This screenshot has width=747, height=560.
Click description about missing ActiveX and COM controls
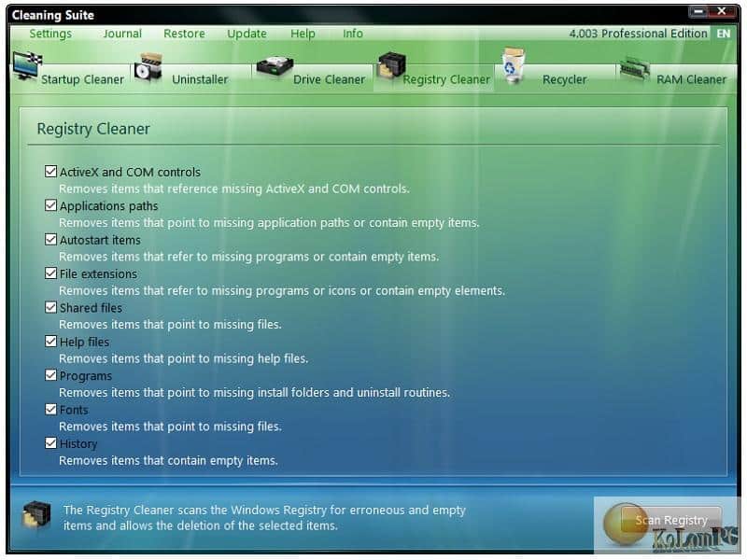pos(234,189)
